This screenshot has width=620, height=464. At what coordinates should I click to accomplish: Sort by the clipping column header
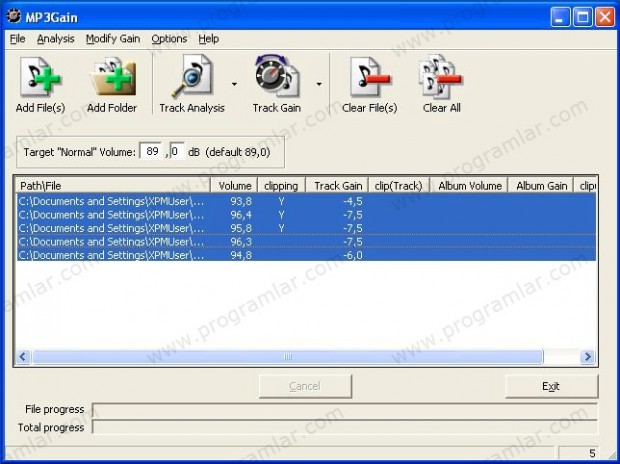click(x=282, y=186)
